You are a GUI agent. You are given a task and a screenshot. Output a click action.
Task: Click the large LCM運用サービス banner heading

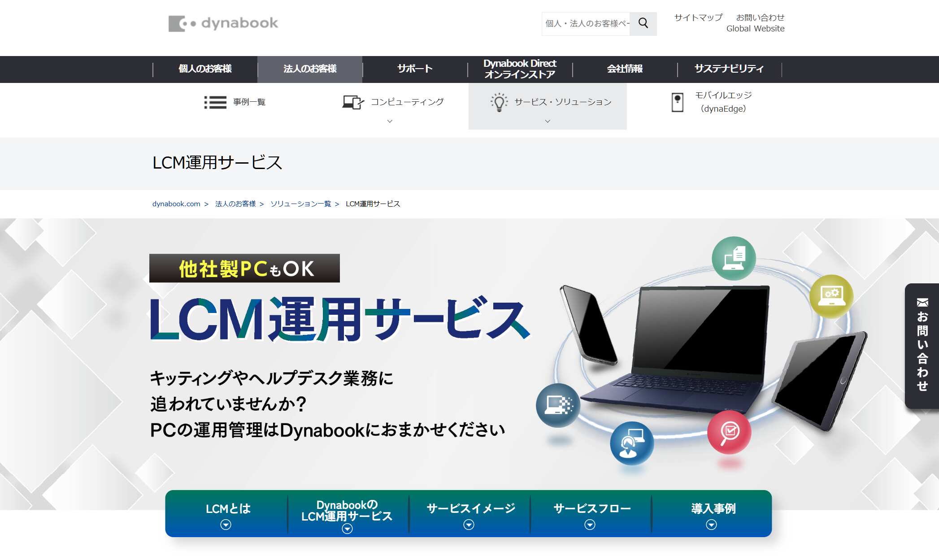pyautogui.click(x=339, y=319)
